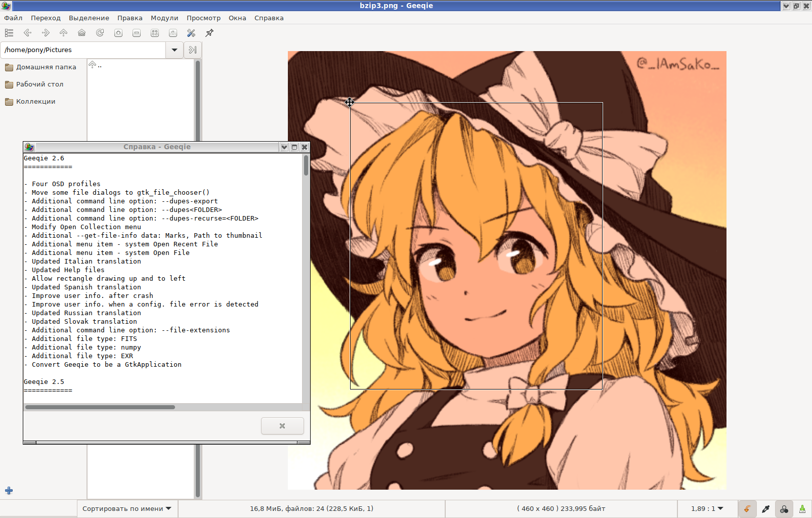Click the pin icon to float panel

209,33
